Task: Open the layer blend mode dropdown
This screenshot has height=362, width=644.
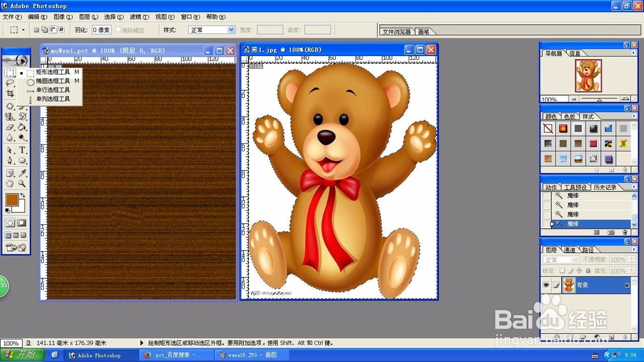Action: click(561, 260)
